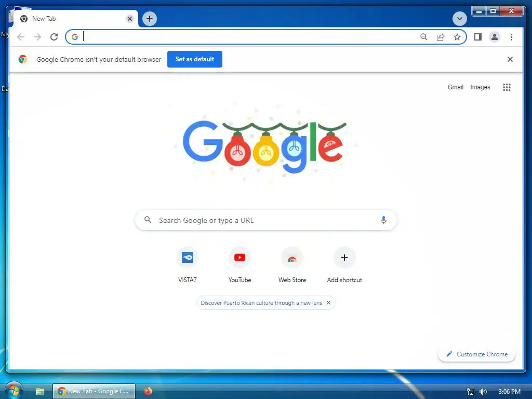Set Chrome as default browser
This screenshot has width=532, height=399.
tap(195, 59)
